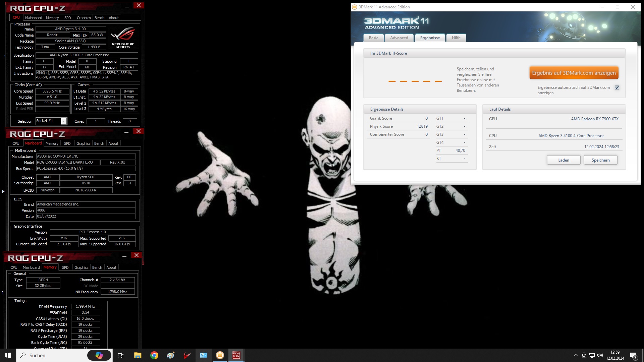The image size is (644, 362).
Task: Open the taskbar clock and date
Action: [615, 355]
